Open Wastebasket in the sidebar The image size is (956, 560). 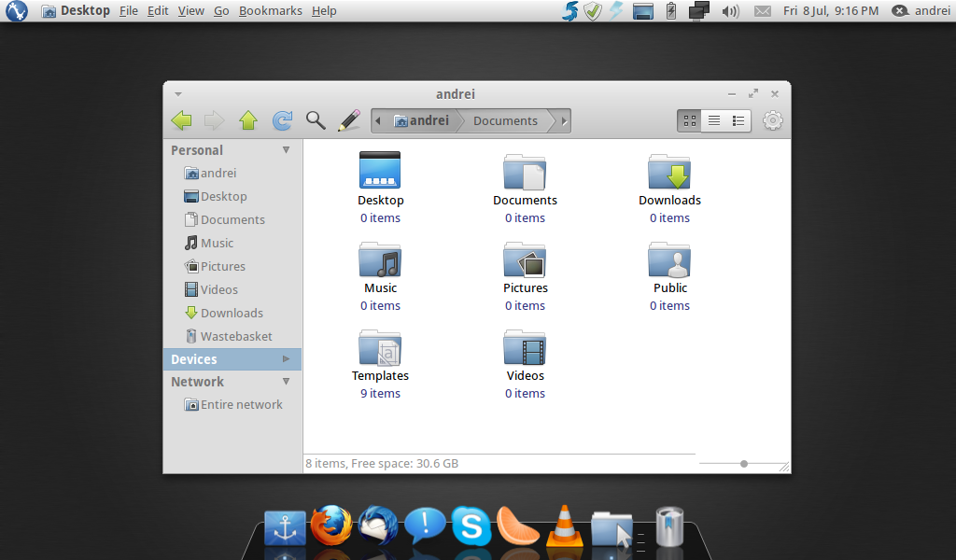coord(228,336)
